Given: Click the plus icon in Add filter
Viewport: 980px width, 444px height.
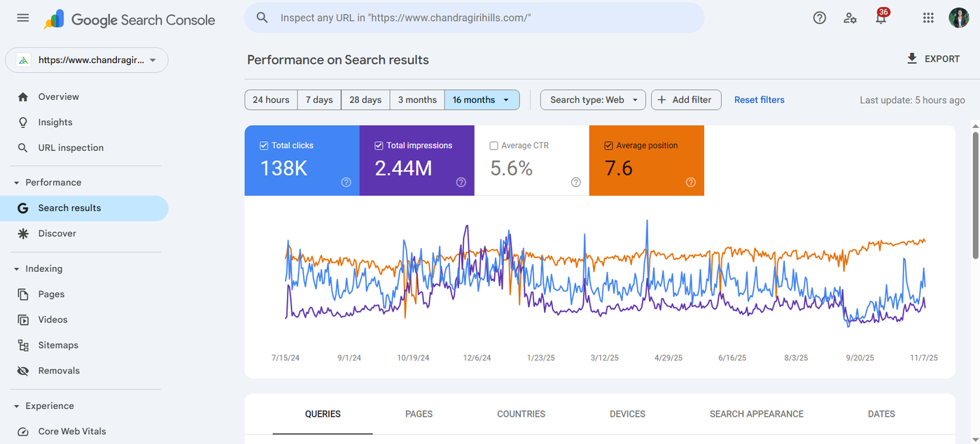Looking at the screenshot, I should coord(661,100).
